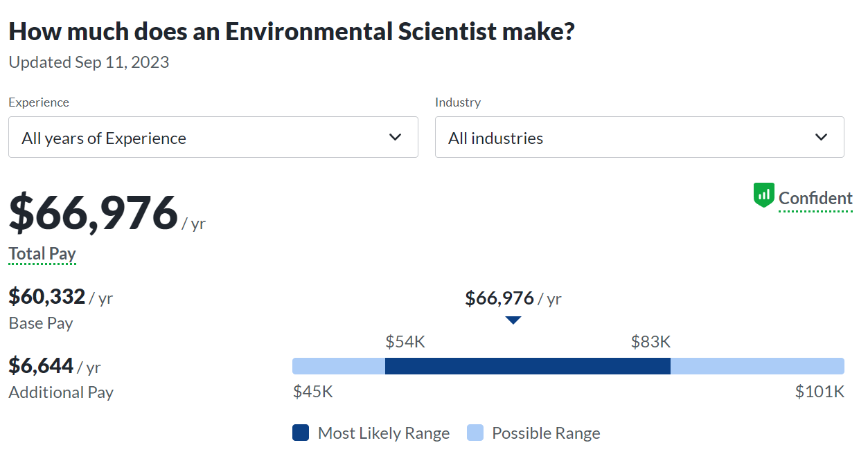Click the right light blue bar segment

[x=757, y=366]
